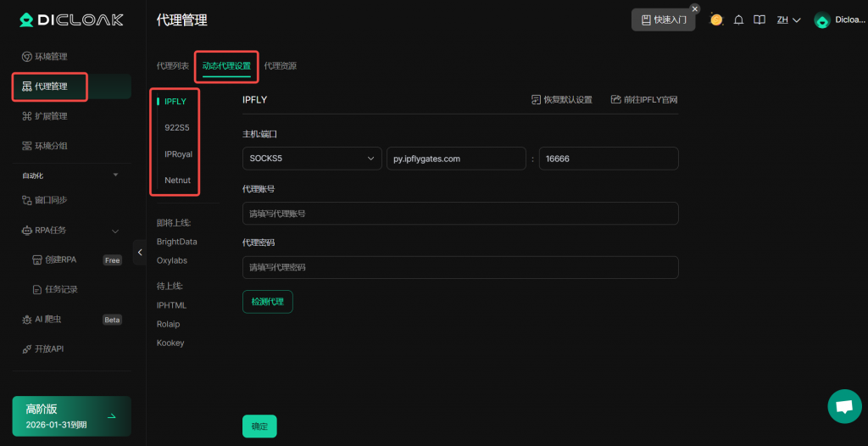Image resolution: width=868 pixels, height=446 pixels.
Task: Switch to the proxy resources tab
Action: pyautogui.click(x=280, y=66)
